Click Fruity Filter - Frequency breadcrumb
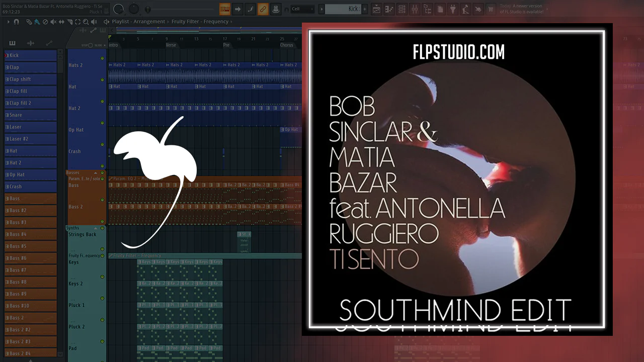 tap(200, 22)
